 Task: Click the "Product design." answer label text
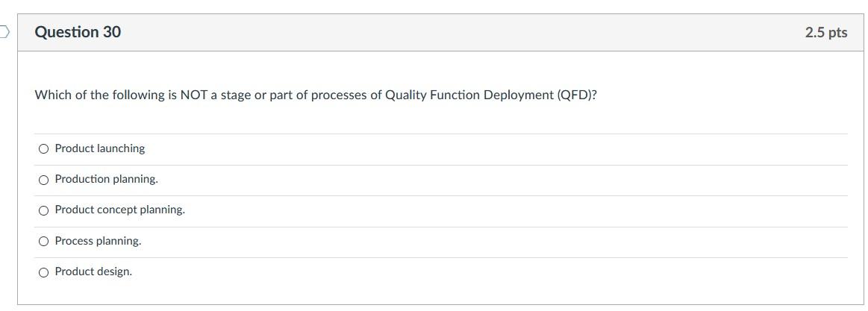click(x=93, y=271)
